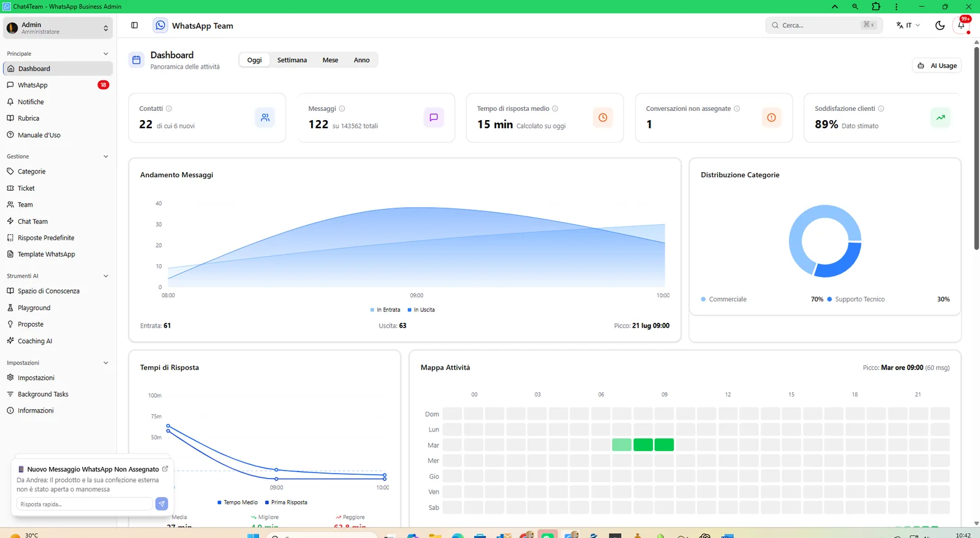Open Notifiche in the sidebar
The width and height of the screenshot is (980, 538).
pyautogui.click(x=58, y=102)
